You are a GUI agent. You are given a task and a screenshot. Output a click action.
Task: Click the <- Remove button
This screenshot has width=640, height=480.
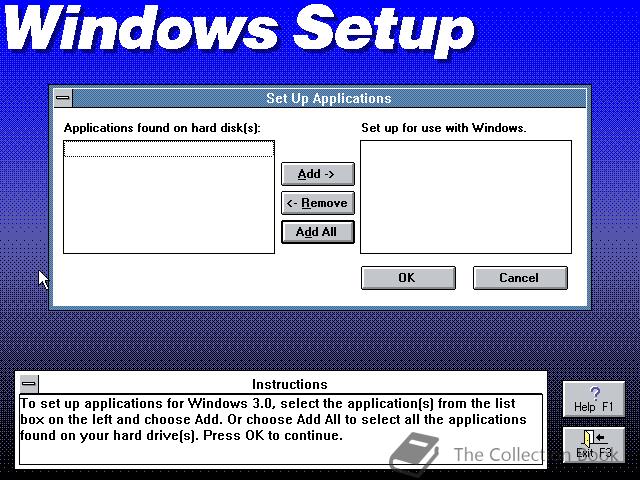[x=318, y=203]
